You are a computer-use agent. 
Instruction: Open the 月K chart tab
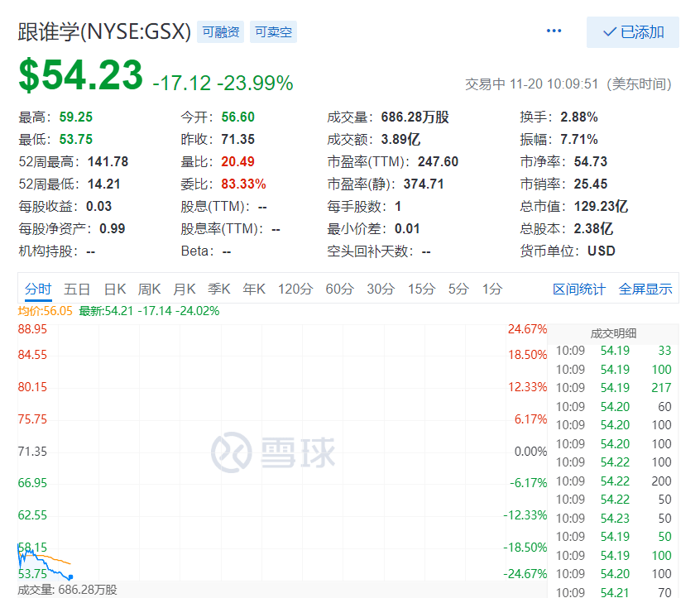tap(184, 289)
